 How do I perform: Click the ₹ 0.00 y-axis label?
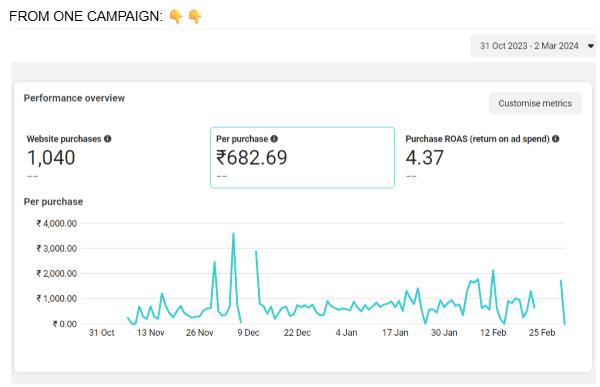click(65, 324)
